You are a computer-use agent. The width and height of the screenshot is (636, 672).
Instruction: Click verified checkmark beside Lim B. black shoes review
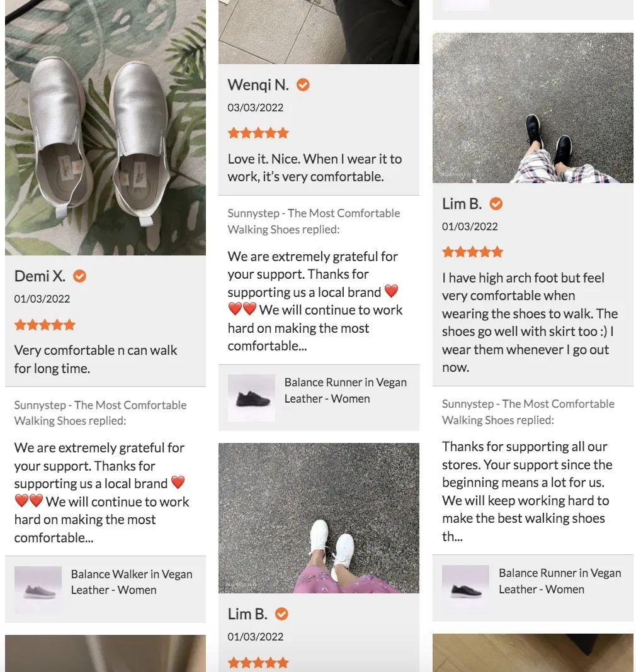[496, 204]
